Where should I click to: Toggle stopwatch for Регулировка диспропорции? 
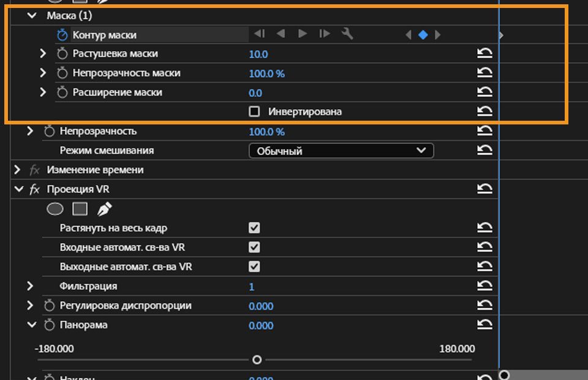click(49, 305)
